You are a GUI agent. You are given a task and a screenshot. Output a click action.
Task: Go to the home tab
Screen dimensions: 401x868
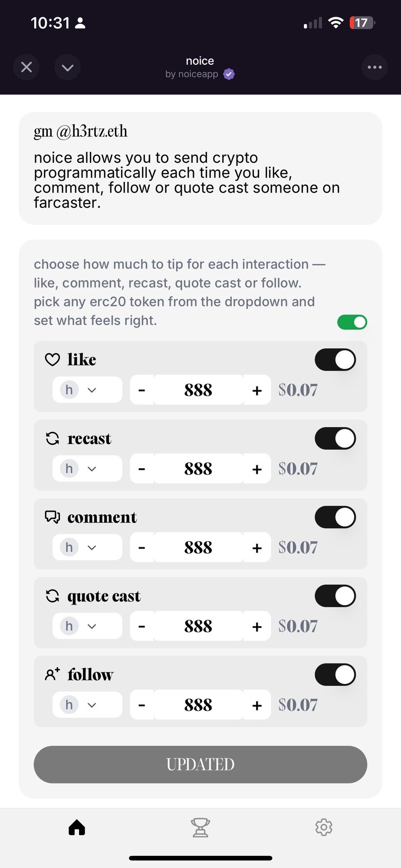[x=77, y=827]
